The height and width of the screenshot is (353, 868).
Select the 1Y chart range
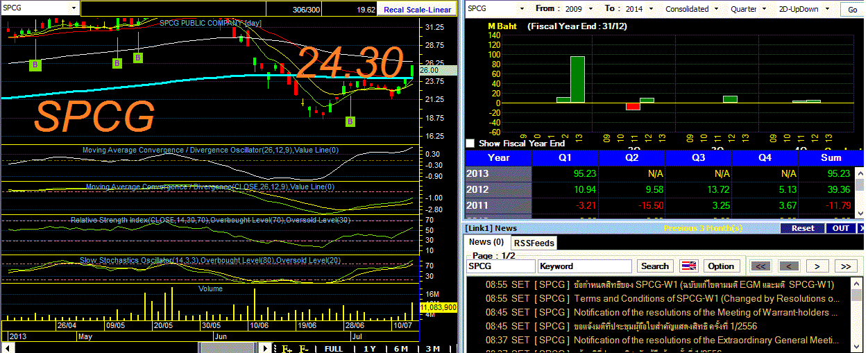click(370, 348)
